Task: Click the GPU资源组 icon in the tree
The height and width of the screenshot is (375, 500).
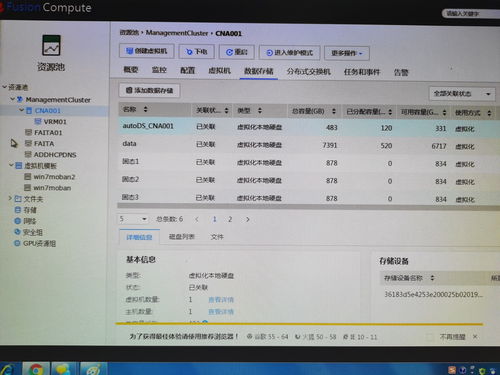Action: (18, 243)
